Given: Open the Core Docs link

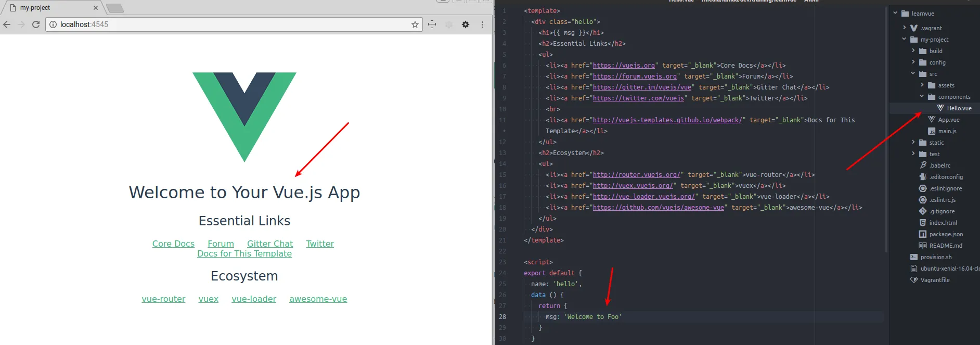Looking at the screenshot, I should tap(173, 244).
